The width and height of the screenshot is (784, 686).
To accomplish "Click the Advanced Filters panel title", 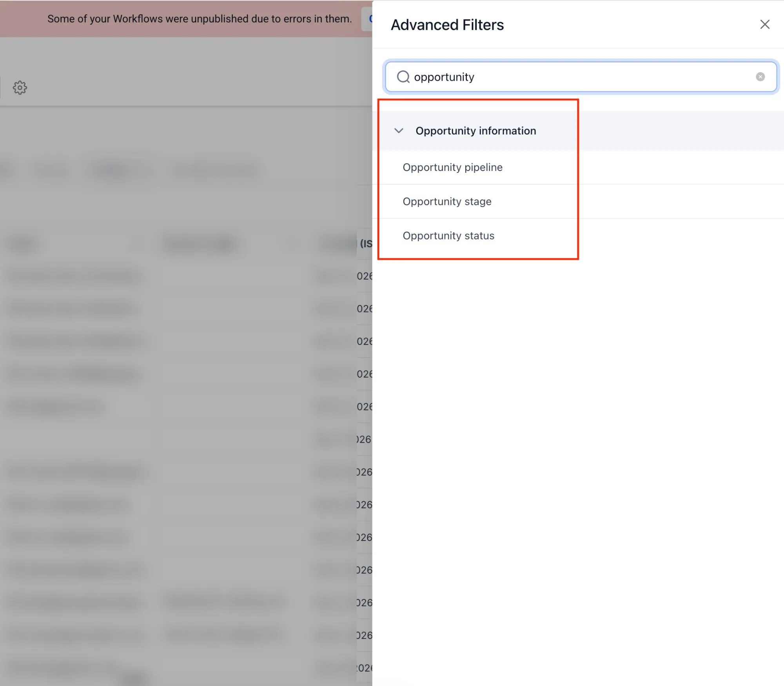I will point(447,25).
